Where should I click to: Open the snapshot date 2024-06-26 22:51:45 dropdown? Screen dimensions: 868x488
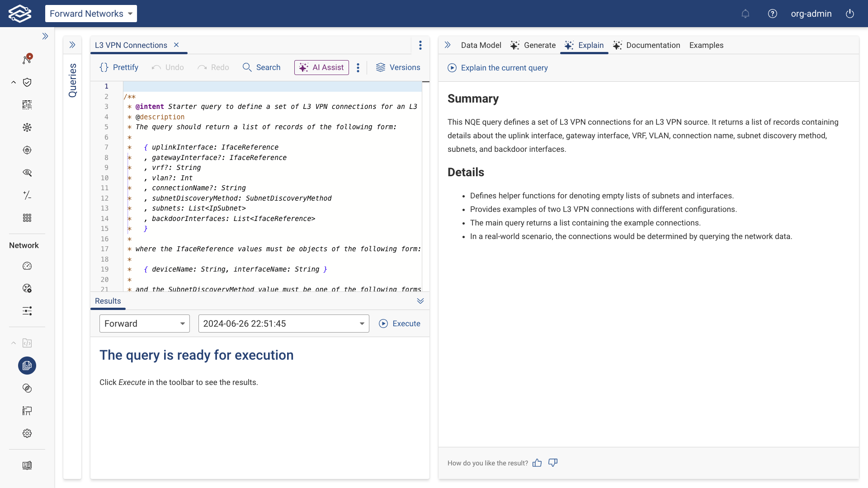284,324
